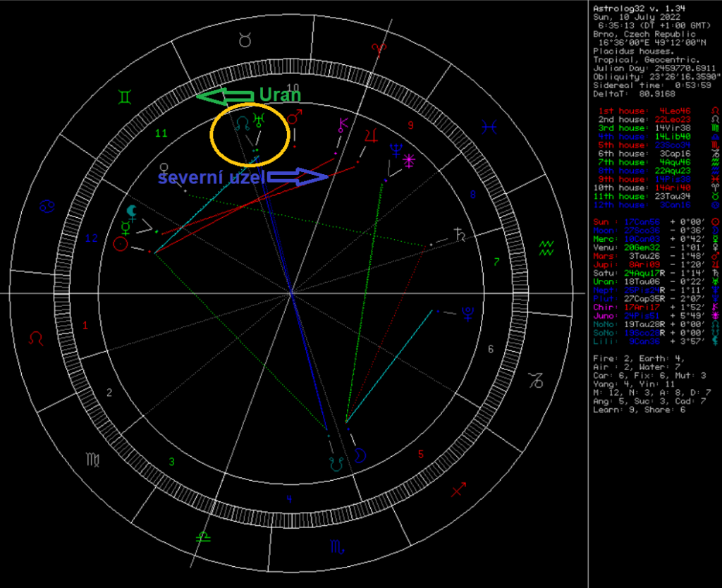Click the Aries sign symbol at top

[x=380, y=47]
